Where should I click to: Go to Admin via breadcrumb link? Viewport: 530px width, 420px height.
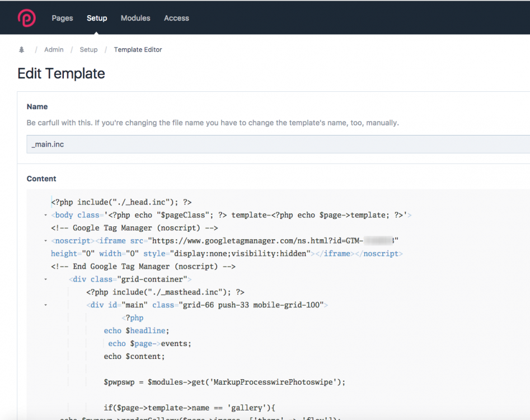[54, 50]
